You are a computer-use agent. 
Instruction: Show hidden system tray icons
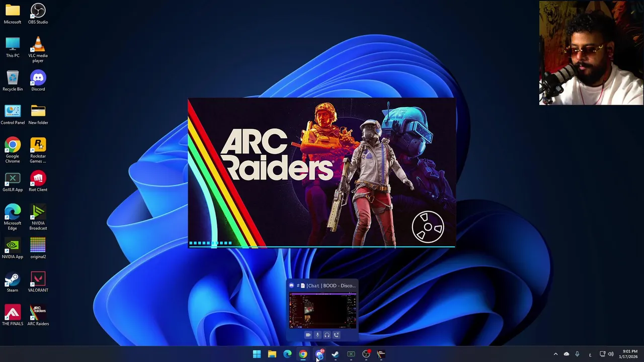[x=555, y=354]
